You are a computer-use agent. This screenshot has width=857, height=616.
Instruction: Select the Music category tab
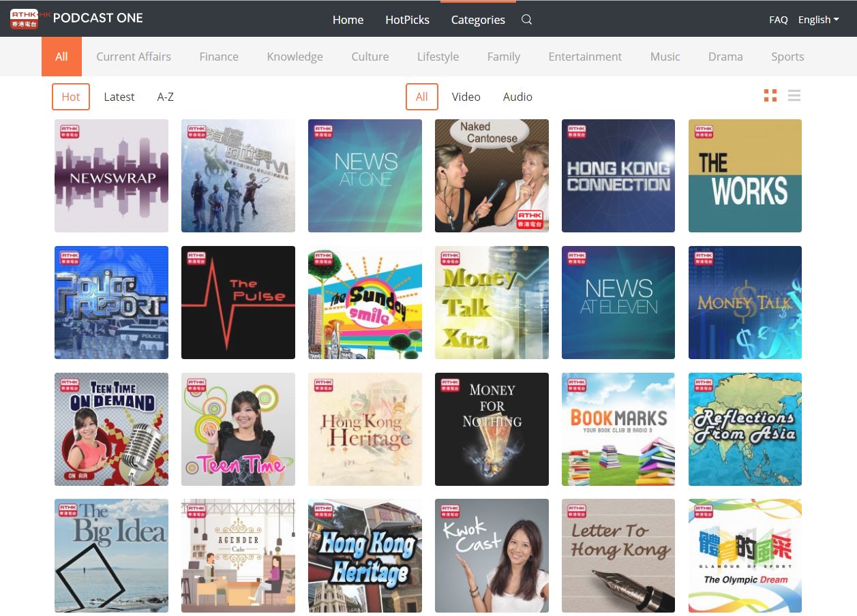tap(665, 57)
